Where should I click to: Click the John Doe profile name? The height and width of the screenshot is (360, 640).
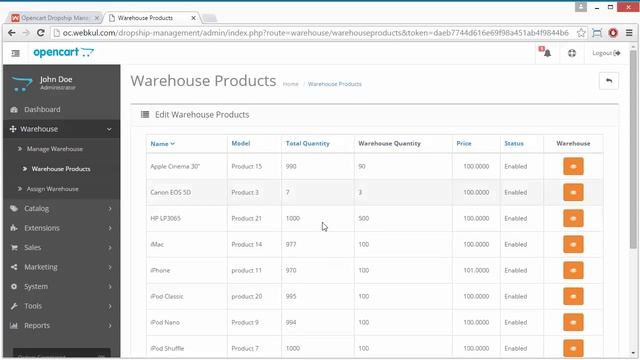pyautogui.click(x=56, y=79)
